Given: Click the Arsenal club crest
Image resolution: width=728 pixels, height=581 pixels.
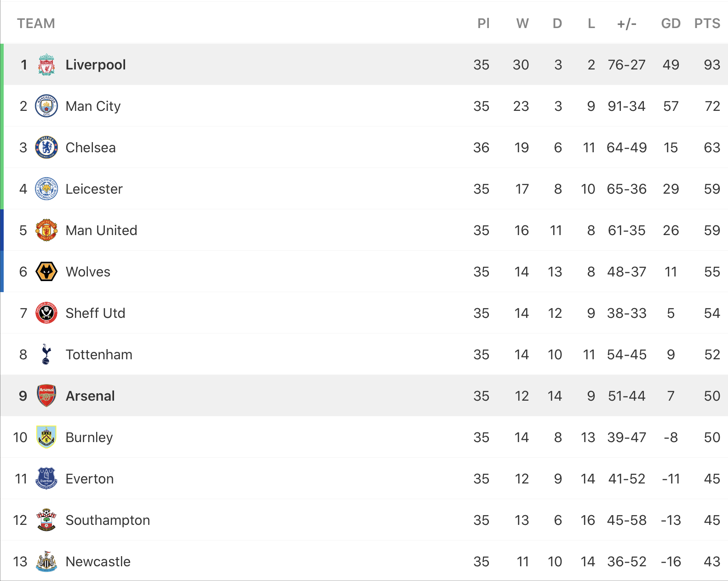Looking at the screenshot, I should pyautogui.click(x=46, y=396).
